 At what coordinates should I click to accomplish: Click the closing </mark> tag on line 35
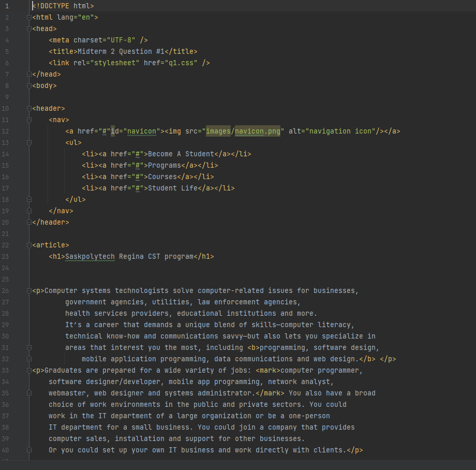270,393
